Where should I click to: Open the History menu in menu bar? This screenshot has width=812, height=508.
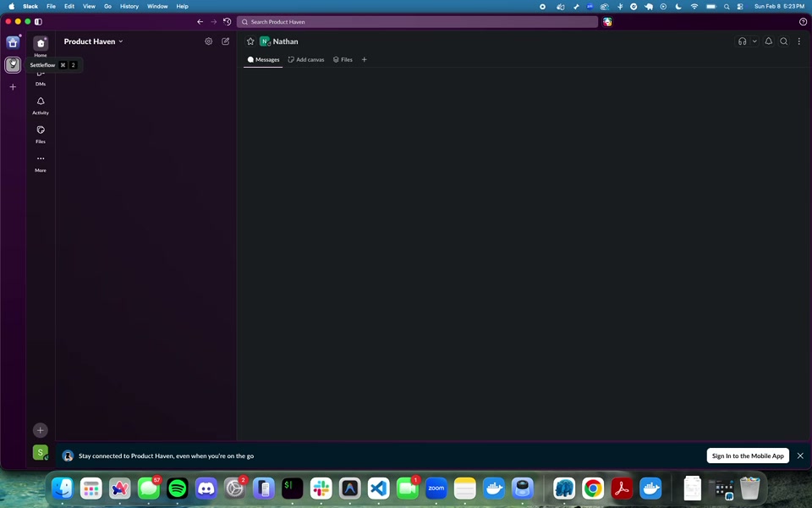[129, 6]
